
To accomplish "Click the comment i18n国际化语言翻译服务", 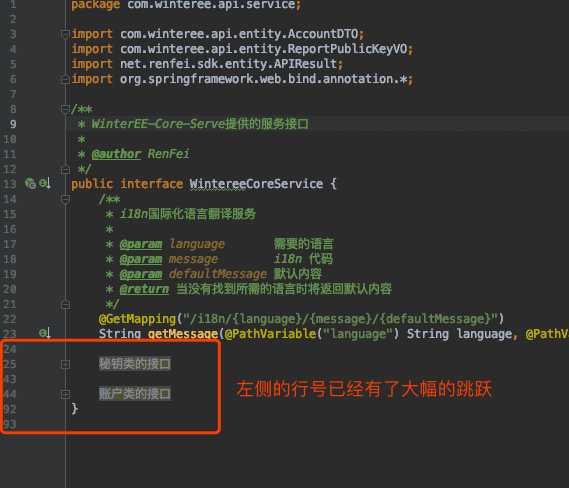I will (x=188, y=214).
